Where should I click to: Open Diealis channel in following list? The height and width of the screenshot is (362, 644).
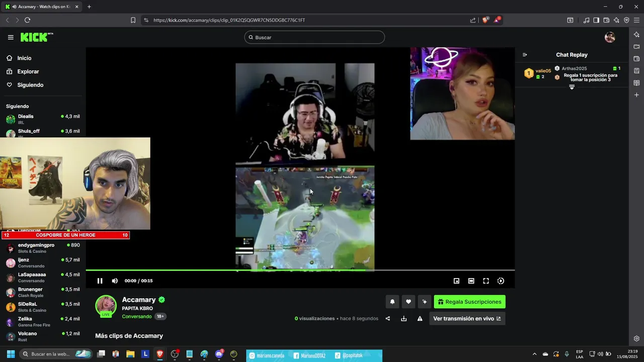point(43,119)
